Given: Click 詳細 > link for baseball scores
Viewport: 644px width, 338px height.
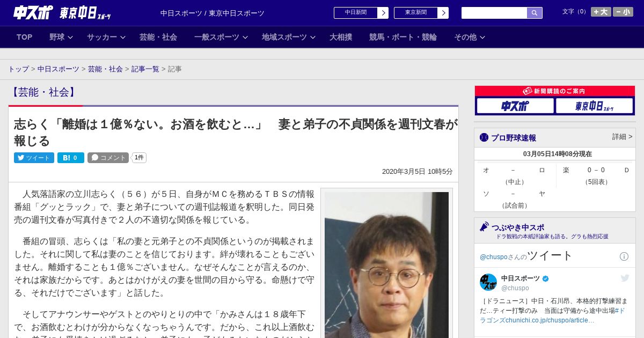Looking at the screenshot, I should (622, 137).
